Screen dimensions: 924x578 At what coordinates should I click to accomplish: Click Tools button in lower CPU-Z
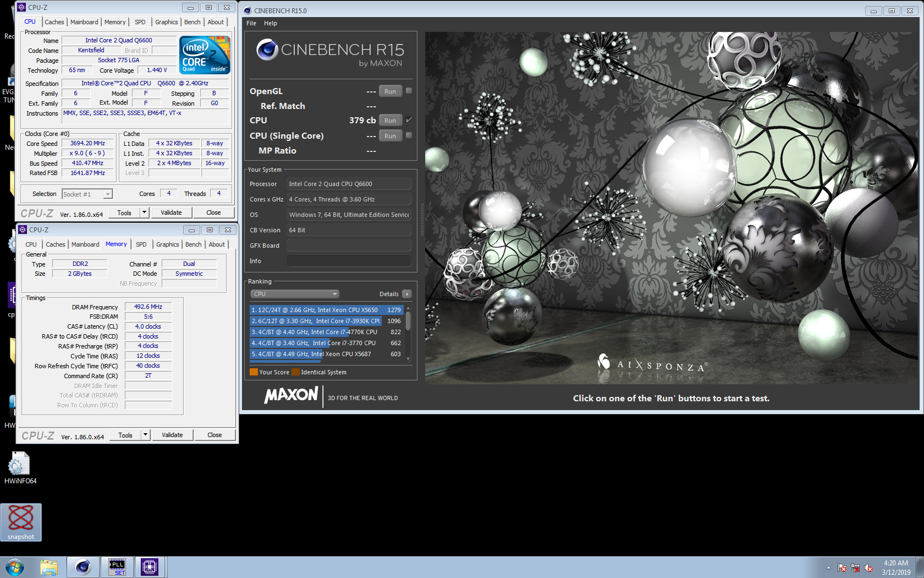(125, 435)
